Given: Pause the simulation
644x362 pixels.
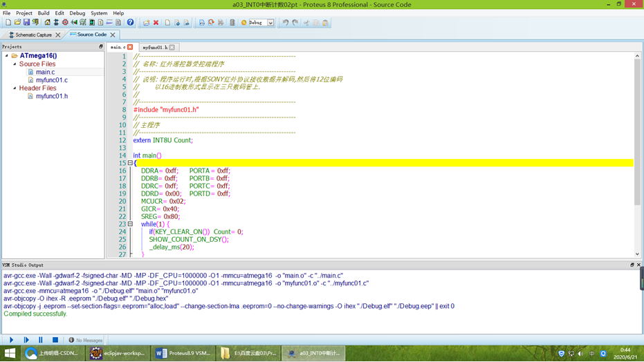Looking at the screenshot, I should click(41, 340).
